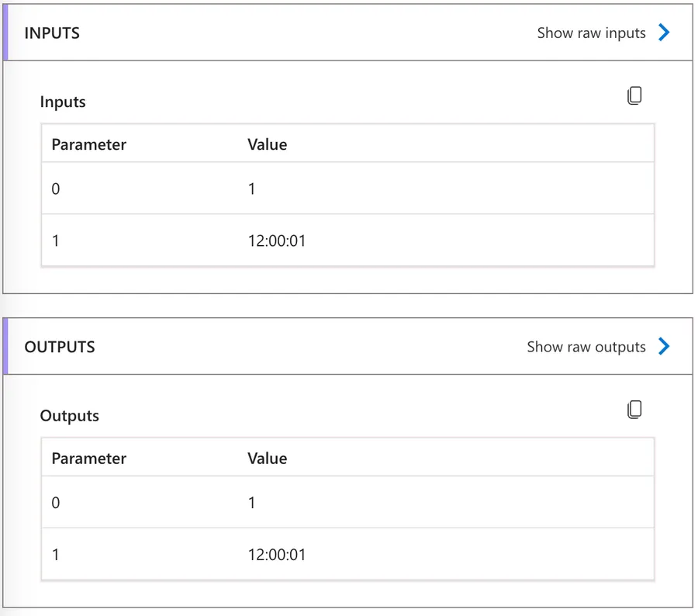Viewport: 698px width, 616px height.
Task: Copy the Outputs table contents
Action: (634, 410)
